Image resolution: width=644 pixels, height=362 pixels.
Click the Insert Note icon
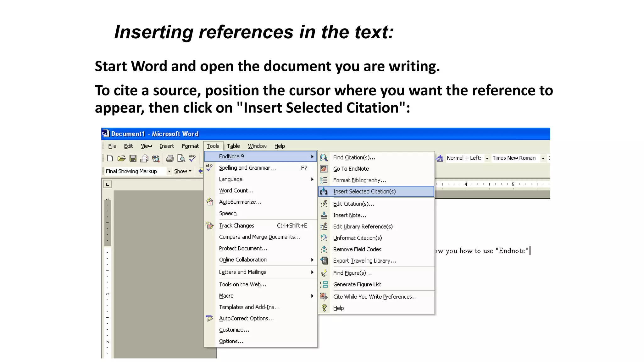[x=324, y=215]
